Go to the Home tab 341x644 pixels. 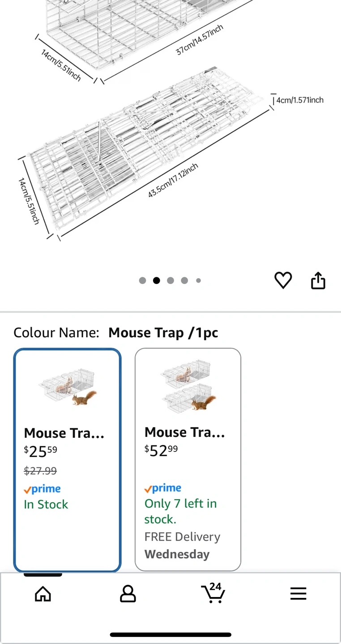click(x=43, y=594)
